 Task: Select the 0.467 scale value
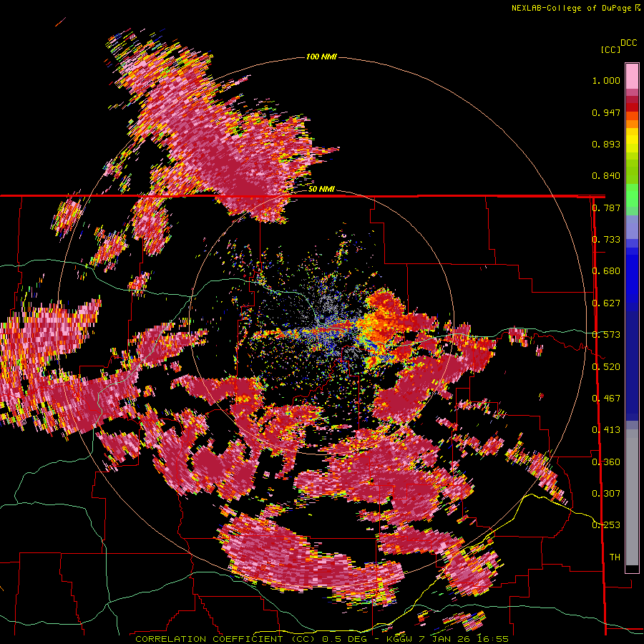click(606, 399)
